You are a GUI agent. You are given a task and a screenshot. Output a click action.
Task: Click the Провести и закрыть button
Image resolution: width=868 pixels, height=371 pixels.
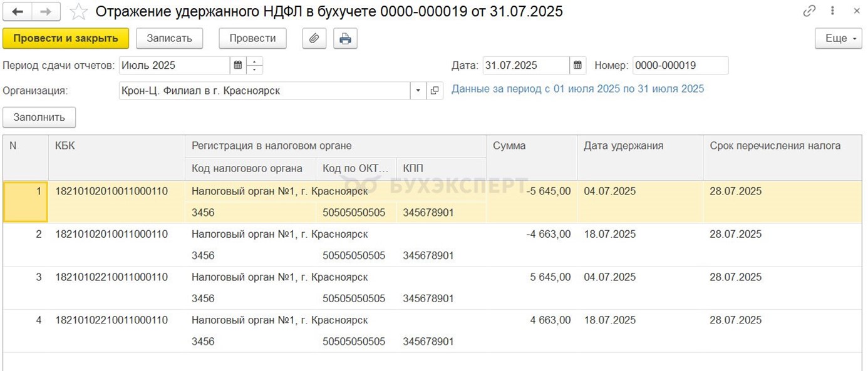pos(66,38)
